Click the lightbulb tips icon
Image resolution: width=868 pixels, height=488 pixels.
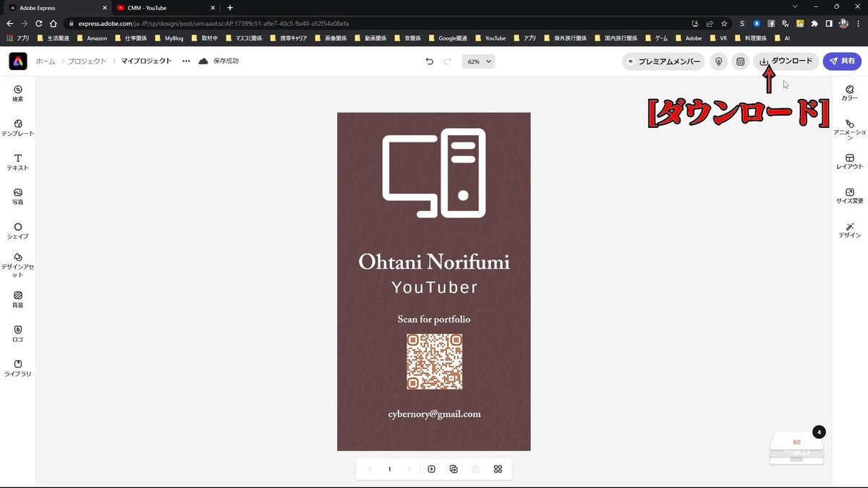point(718,61)
